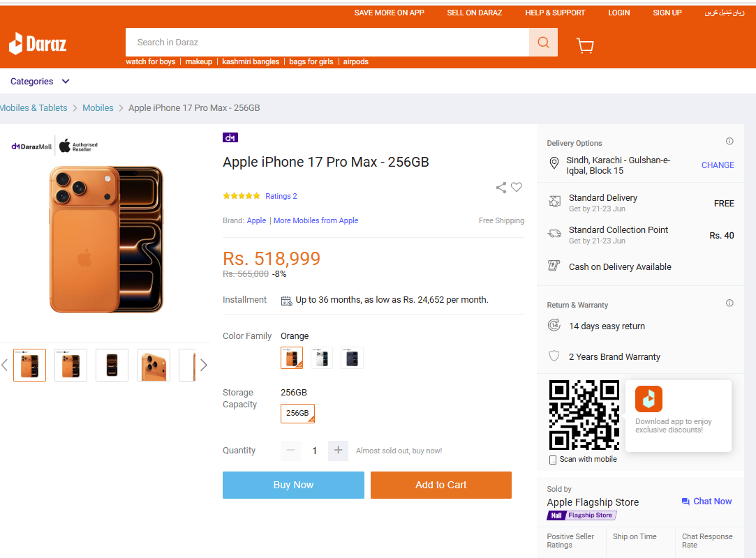Show next product thumbnails with right arrow
756x558 pixels.
[203, 365]
